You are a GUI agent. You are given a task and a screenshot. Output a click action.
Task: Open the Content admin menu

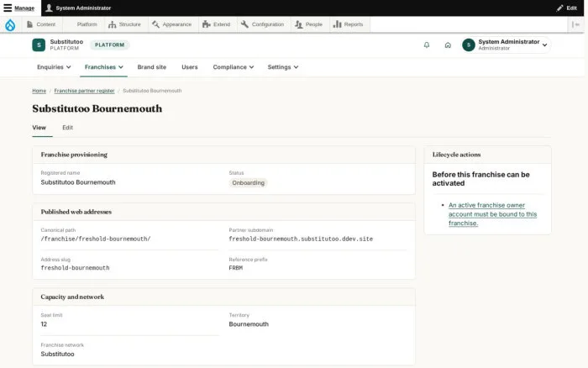(x=41, y=24)
